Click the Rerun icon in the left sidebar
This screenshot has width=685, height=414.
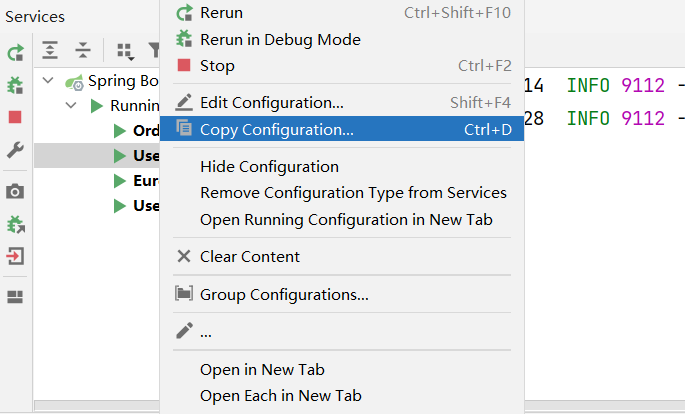[15, 53]
